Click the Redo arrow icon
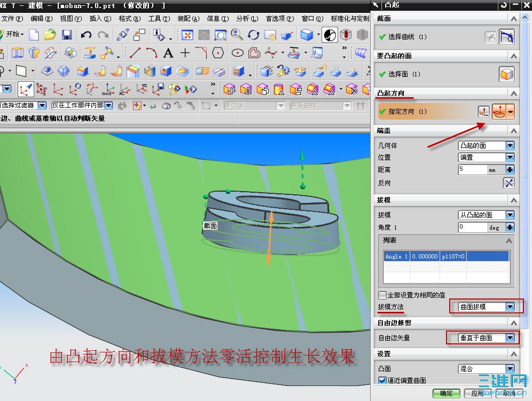Screen dimensions: 532x401 [103, 35]
